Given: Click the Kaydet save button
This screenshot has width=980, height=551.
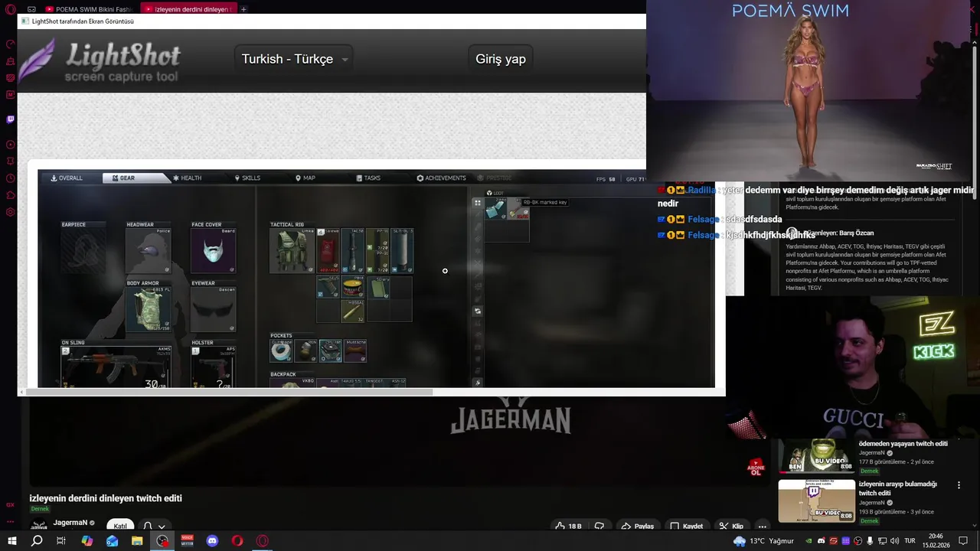Looking at the screenshot, I should click(686, 526).
